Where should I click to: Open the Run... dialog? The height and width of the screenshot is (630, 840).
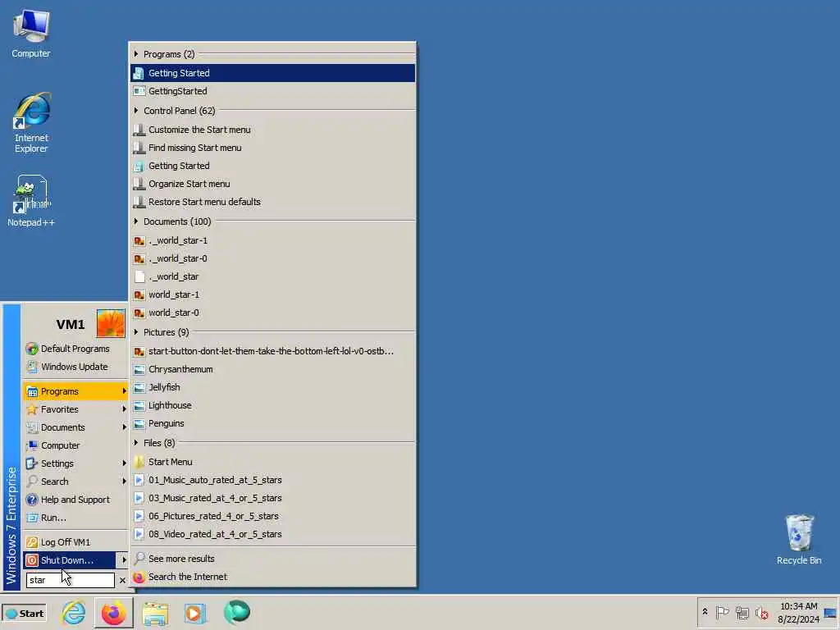click(75, 518)
